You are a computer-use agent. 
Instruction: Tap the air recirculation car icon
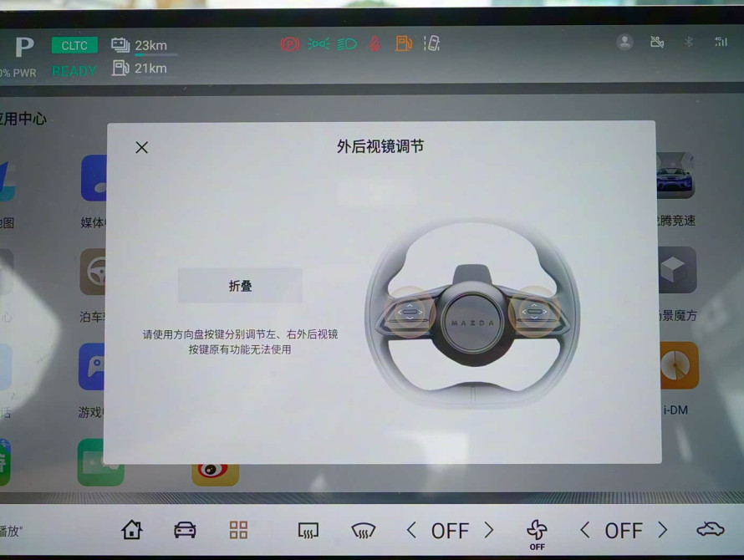pos(710,529)
